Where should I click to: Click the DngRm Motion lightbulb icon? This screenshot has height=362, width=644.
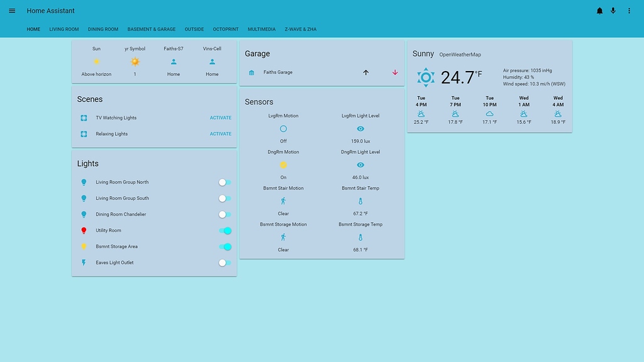[x=283, y=165]
